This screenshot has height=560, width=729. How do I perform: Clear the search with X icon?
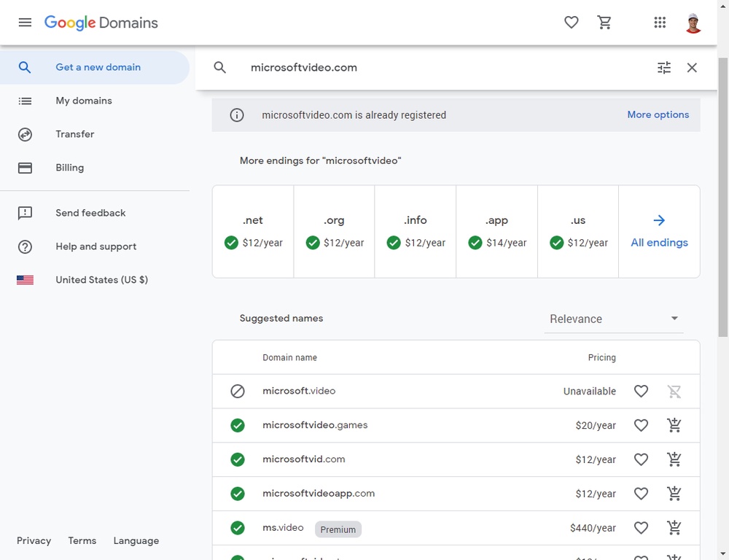[692, 68]
